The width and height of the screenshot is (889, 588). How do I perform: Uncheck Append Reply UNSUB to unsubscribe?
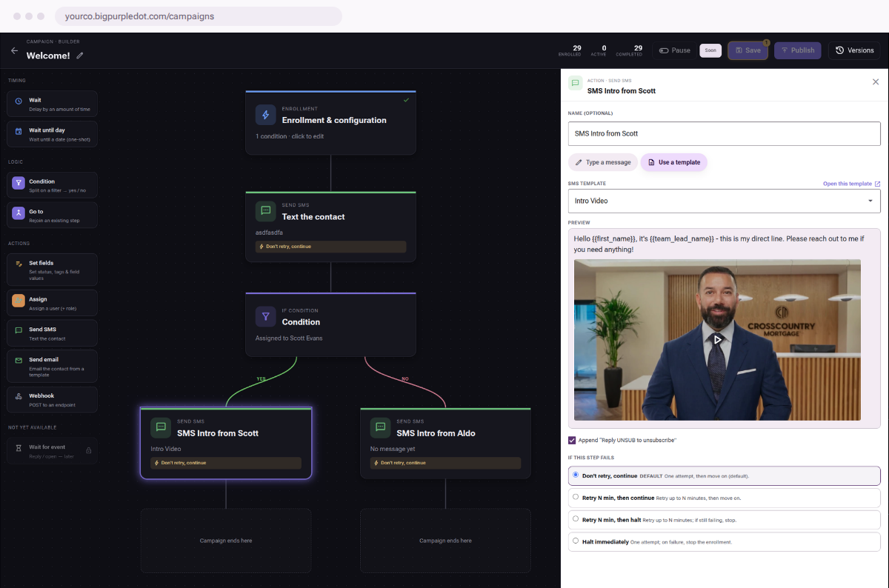click(x=572, y=440)
